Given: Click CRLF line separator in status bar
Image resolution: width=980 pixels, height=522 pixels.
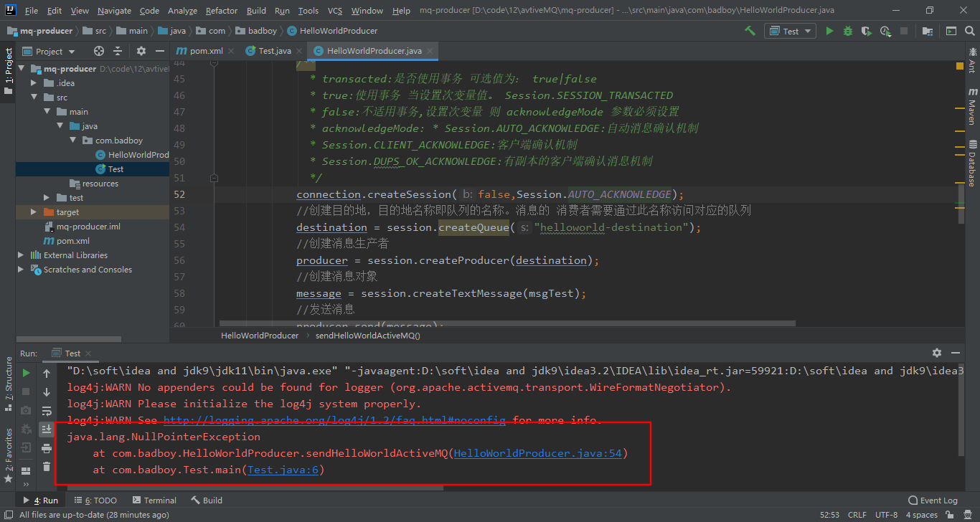Looking at the screenshot, I should [x=857, y=515].
